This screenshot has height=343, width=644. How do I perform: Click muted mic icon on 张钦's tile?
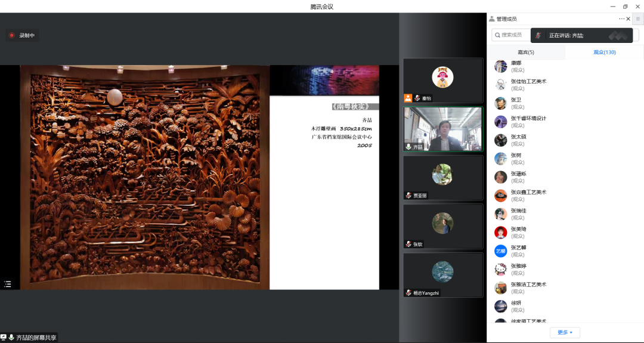[x=408, y=244]
